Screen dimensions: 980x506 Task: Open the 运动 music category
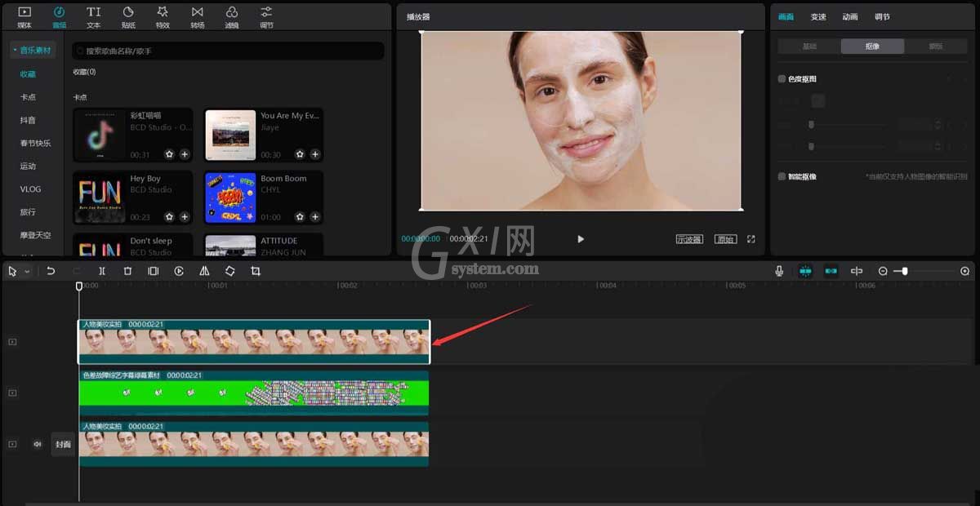click(x=28, y=166)
